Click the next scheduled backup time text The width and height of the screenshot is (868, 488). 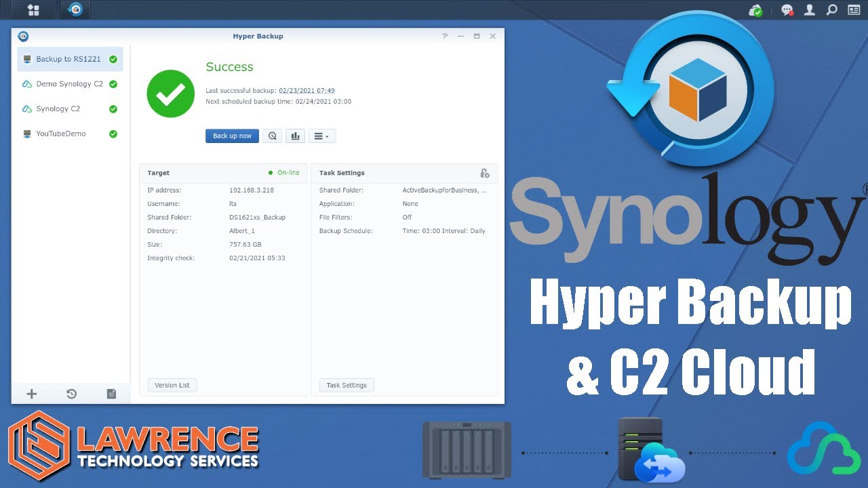point(278,102)
